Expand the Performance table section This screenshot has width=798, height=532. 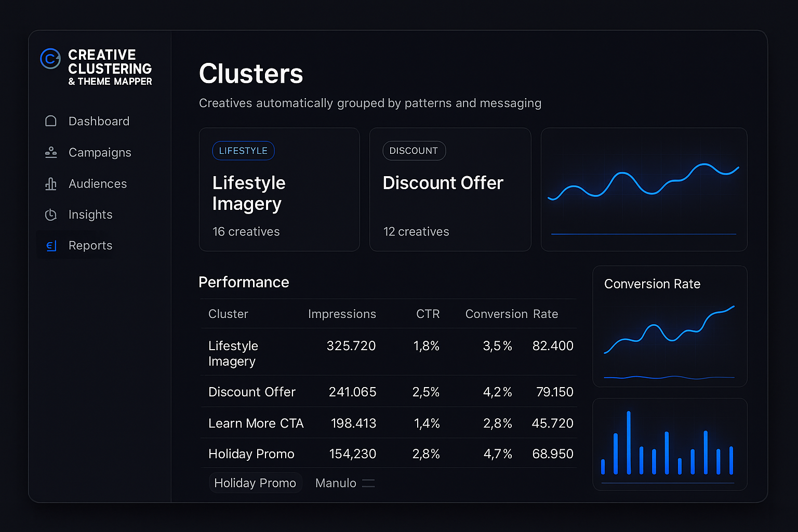point(244,282)
